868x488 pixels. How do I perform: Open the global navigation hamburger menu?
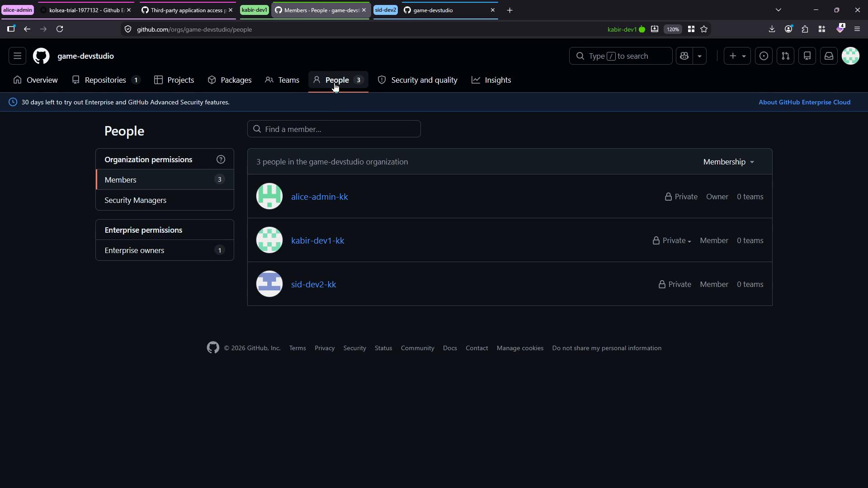click(17, 56)
